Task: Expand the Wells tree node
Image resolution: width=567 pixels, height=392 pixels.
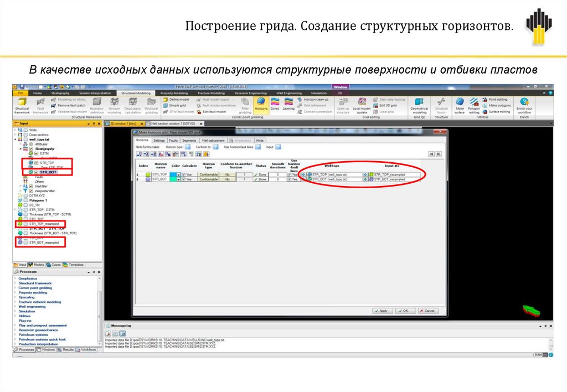Action: click(15, 130)
